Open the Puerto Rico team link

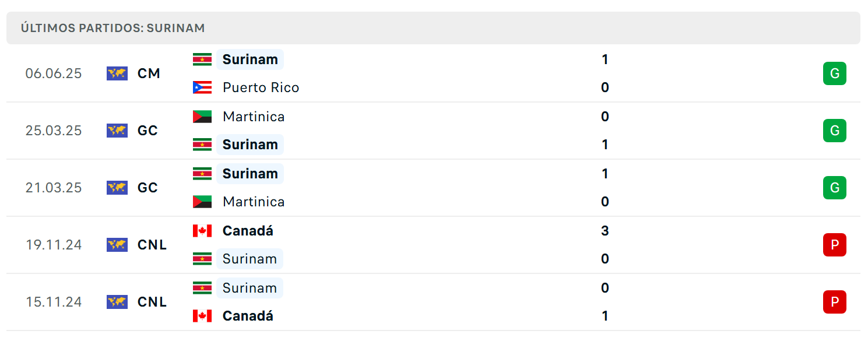(261, 87)
